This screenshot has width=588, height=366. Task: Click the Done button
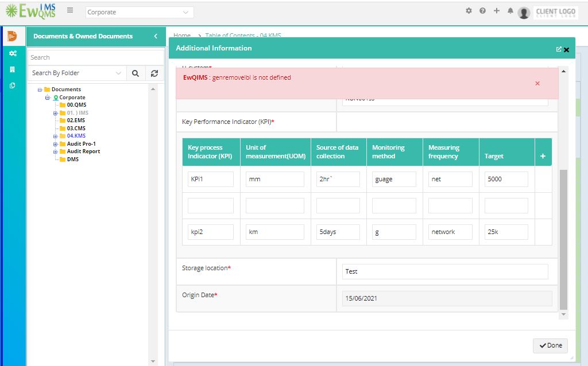click(x=550, y=346)
